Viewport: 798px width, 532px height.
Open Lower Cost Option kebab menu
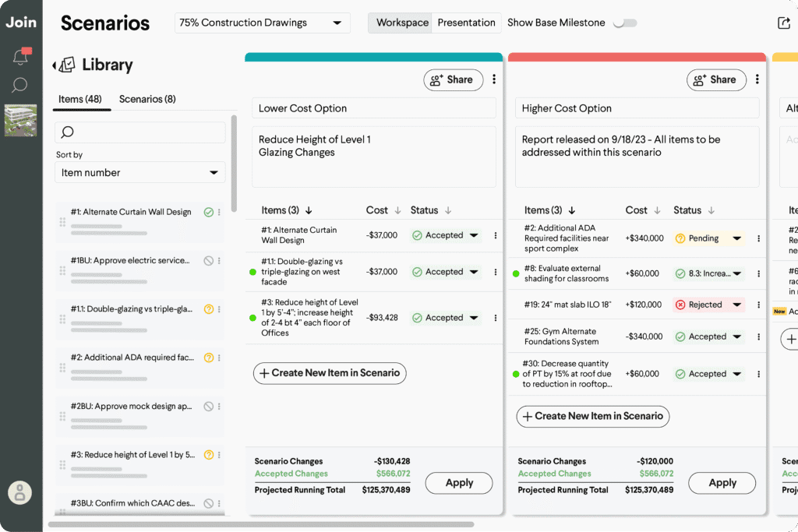(x=493, y=79)
